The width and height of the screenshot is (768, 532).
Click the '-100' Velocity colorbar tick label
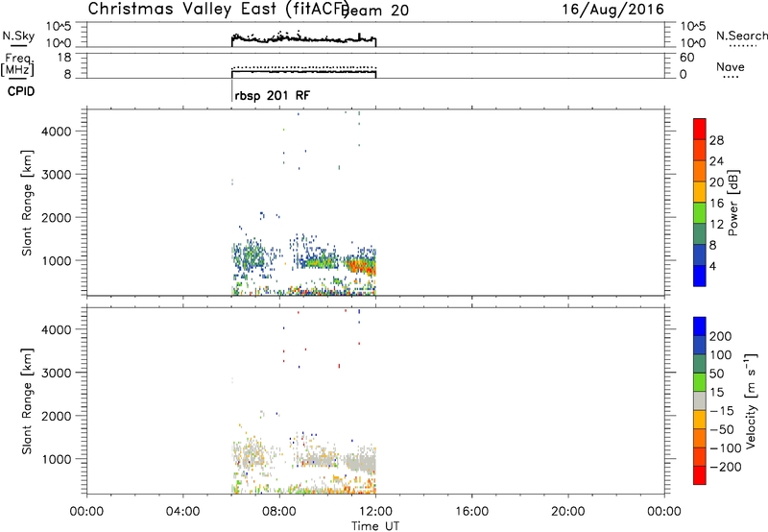[725, 447]
